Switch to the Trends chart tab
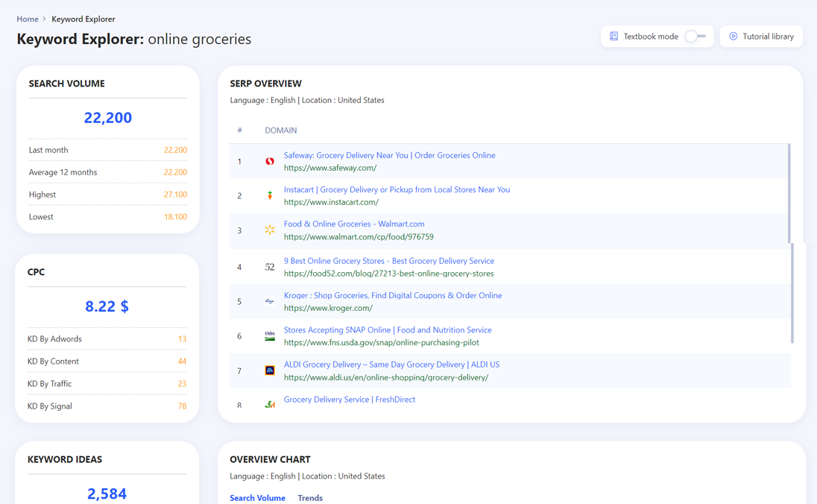The width and height of the screenshot is (817, 504). coord(310,498)
